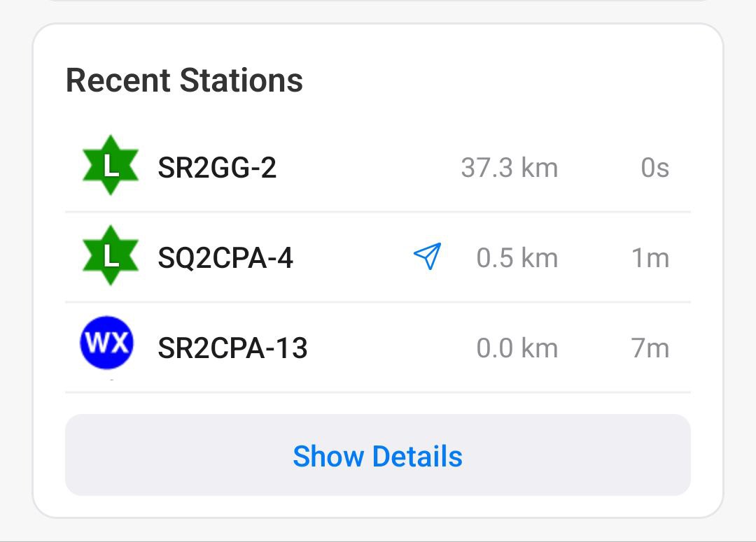Click the green L star icon for SR2GG-2

coord(110,168)
